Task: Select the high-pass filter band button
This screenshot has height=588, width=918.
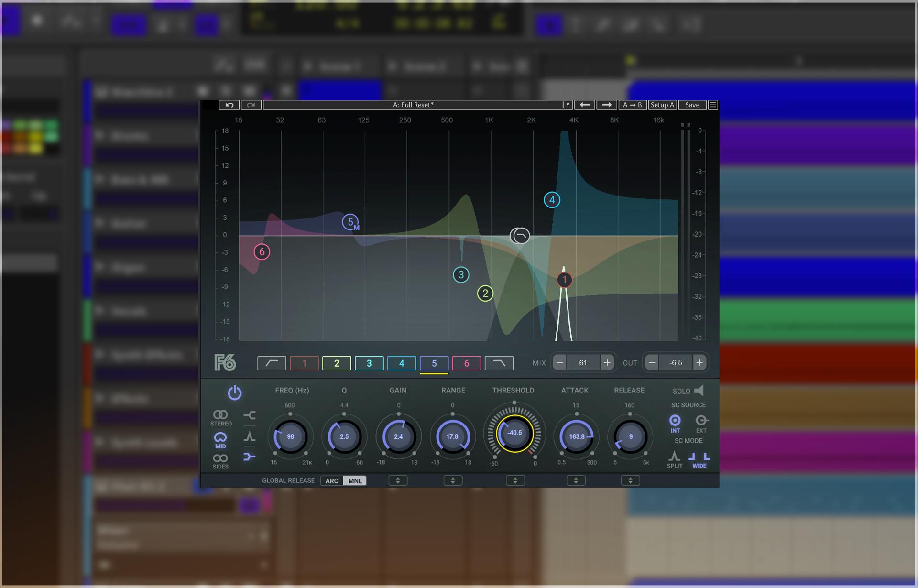Action: click(272, 363)
